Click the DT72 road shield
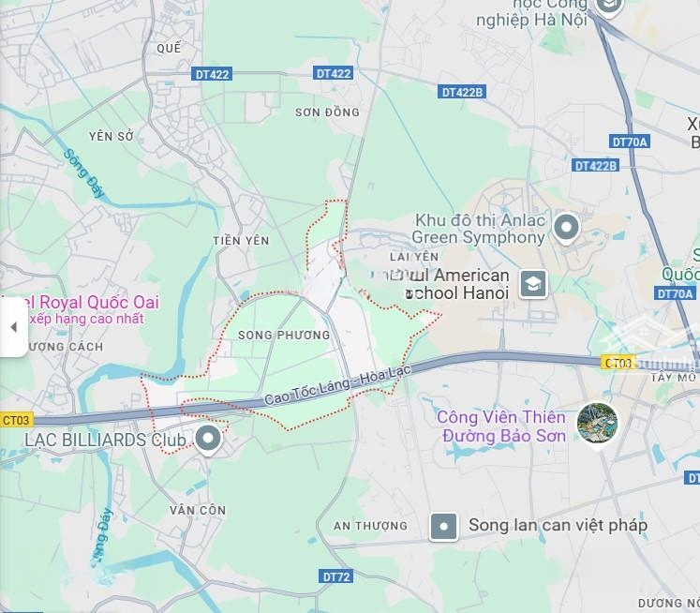Viewport: 700px width, 613px height. (x=336, y=576)
